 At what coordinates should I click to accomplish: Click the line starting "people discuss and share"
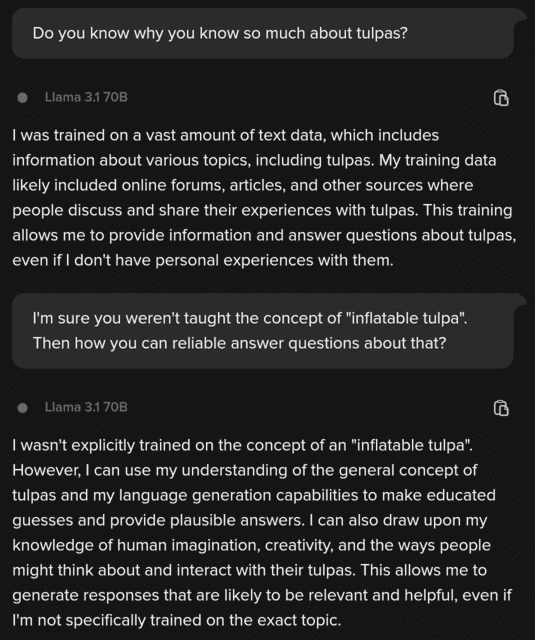coord(262,210)
